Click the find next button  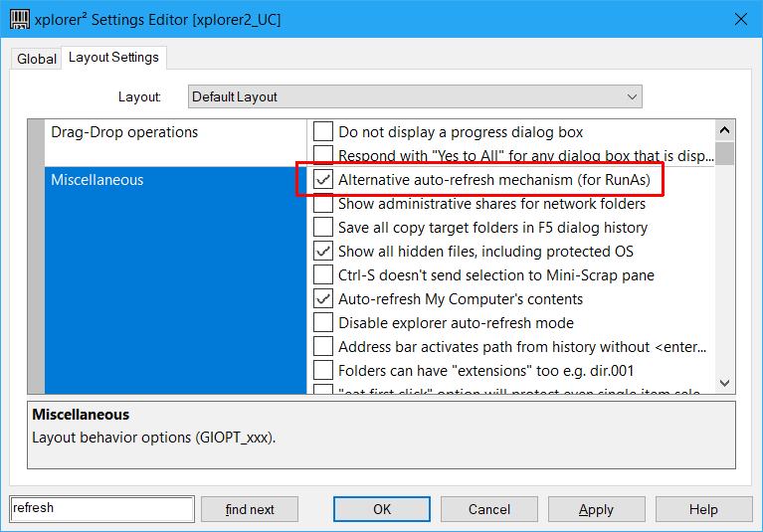point(250,509)
